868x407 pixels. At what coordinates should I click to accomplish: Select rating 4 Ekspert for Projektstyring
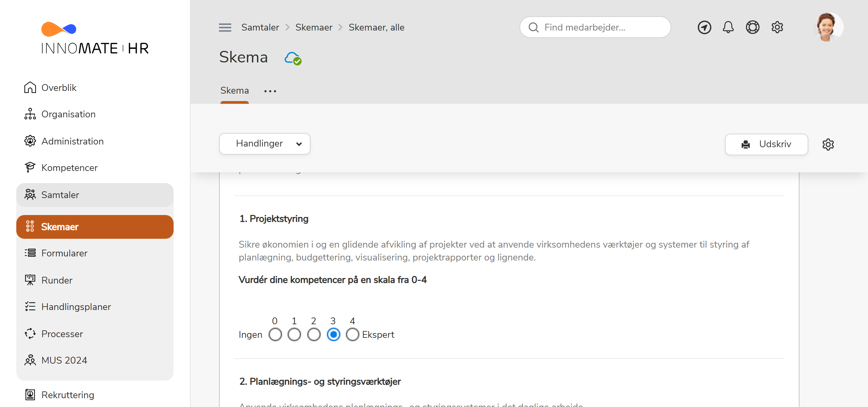pos(353,335)
